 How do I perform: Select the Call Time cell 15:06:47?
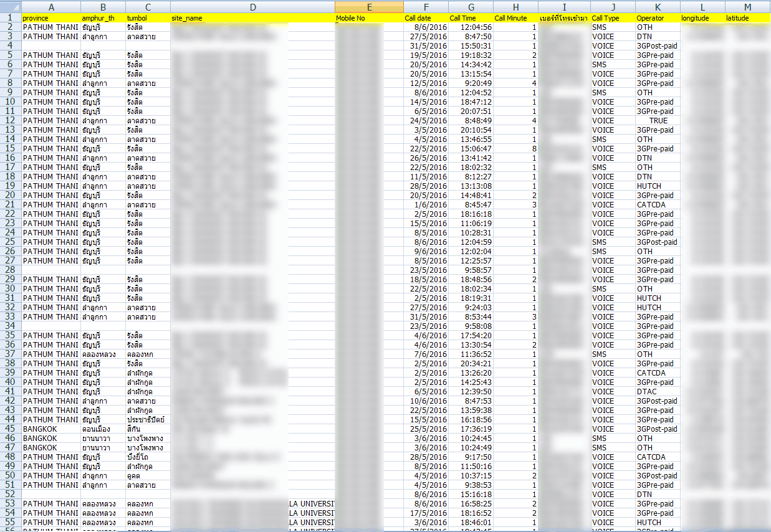tap(471, 149)
